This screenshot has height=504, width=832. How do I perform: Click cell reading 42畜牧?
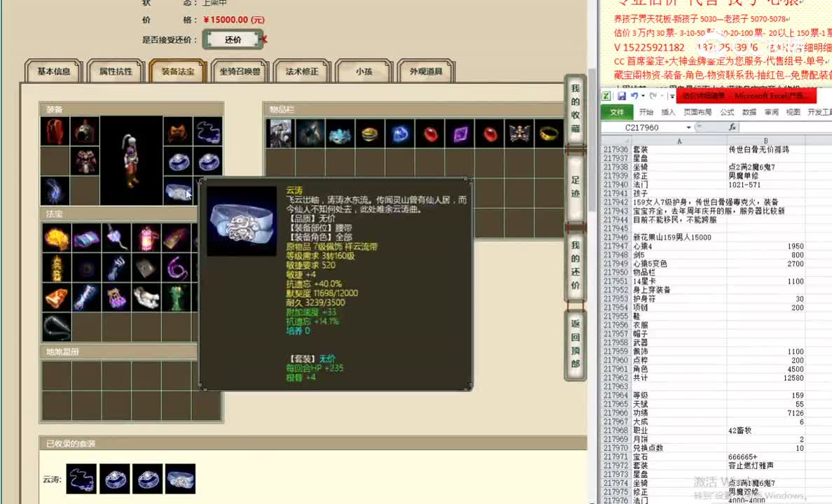click(765, 430)
